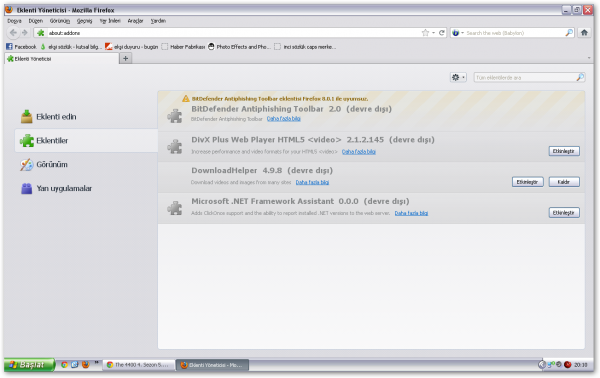The height and width of the screenshot is (378, 600).
Task: Expand hidden system tray icons arrow
Action: coord(542,365)
